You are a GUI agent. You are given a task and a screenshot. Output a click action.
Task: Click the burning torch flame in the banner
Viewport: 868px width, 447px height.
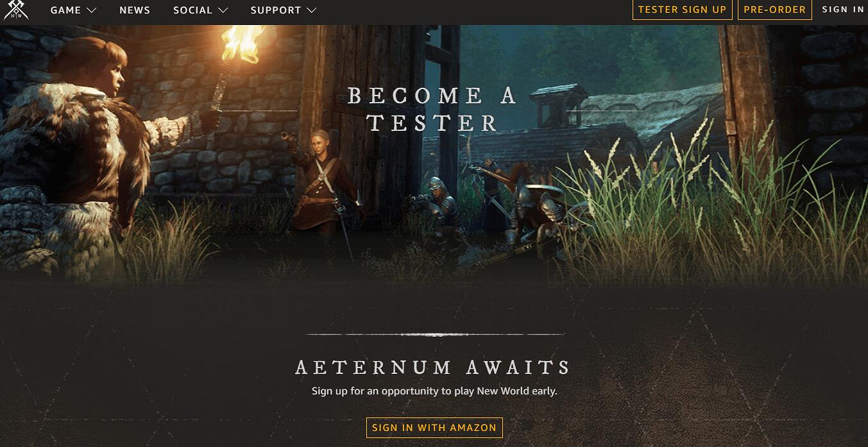(243, 43)
